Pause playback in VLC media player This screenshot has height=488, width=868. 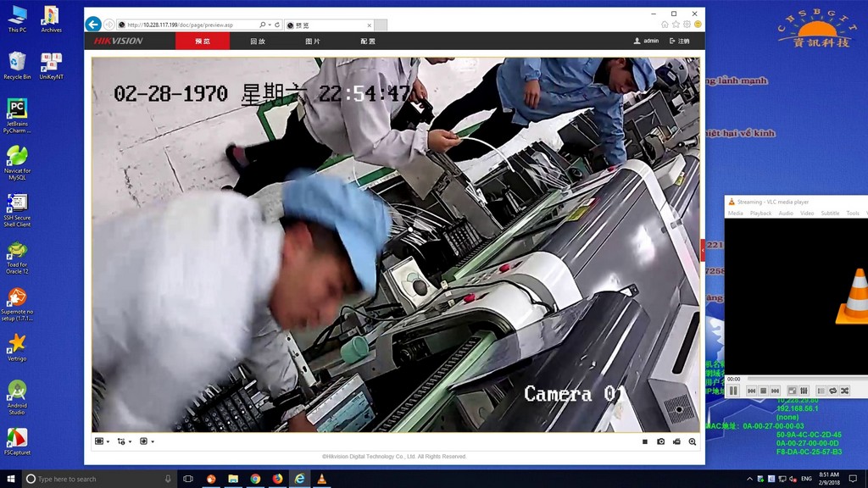pyautogui.click(x=733, y=391)
